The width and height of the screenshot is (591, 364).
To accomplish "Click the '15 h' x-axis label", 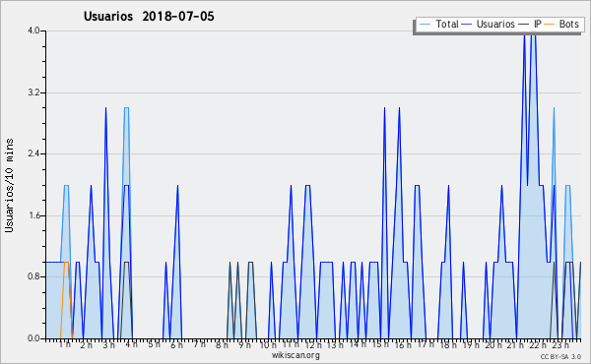I will click(380, 344).
